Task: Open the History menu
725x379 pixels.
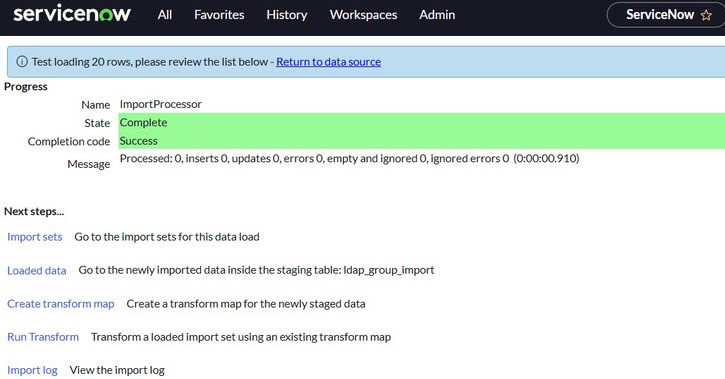Action: click(x=287, y=15)
